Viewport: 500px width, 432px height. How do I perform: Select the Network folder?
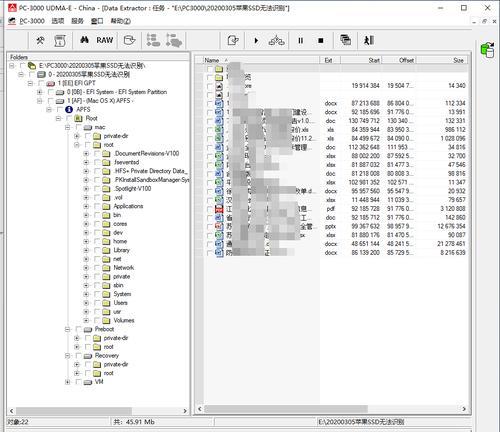[124, 268]
